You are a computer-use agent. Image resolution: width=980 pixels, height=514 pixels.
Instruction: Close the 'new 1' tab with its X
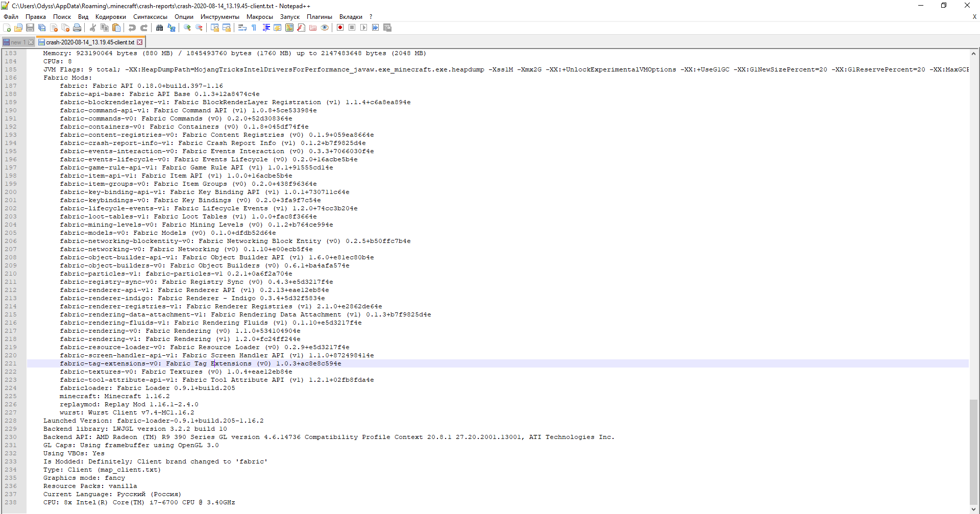click(31, 42)
